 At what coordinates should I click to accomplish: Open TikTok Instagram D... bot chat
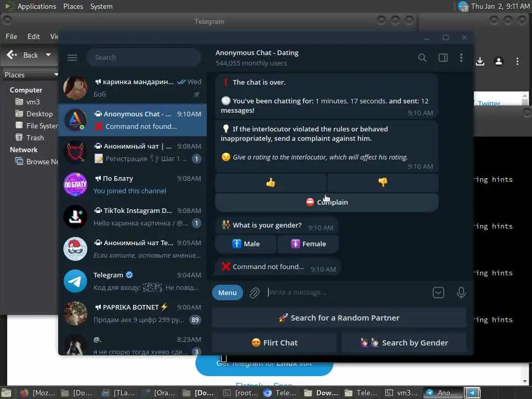click(x=132, y=217)
